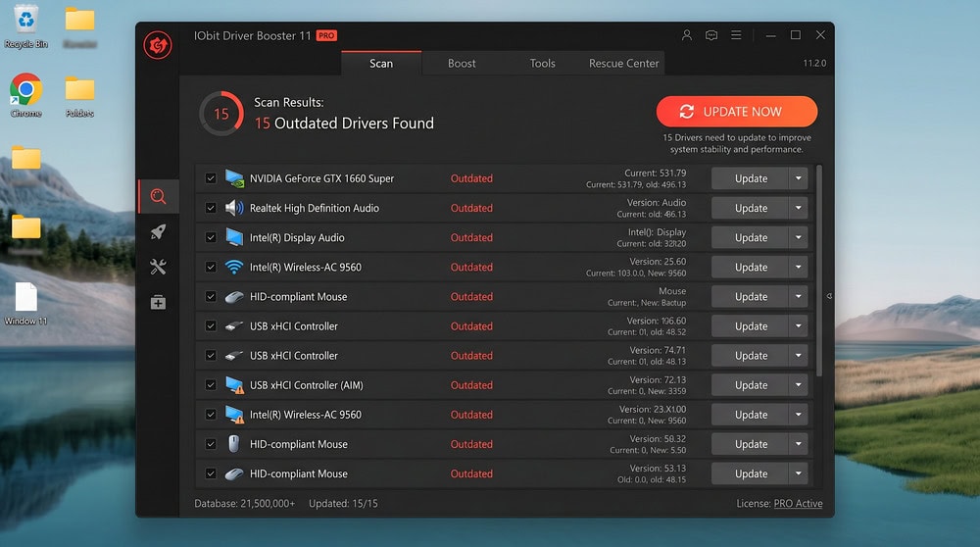
Task: Uncheck Realtek High Definition Audio checkbox
Action: (211, 208)
